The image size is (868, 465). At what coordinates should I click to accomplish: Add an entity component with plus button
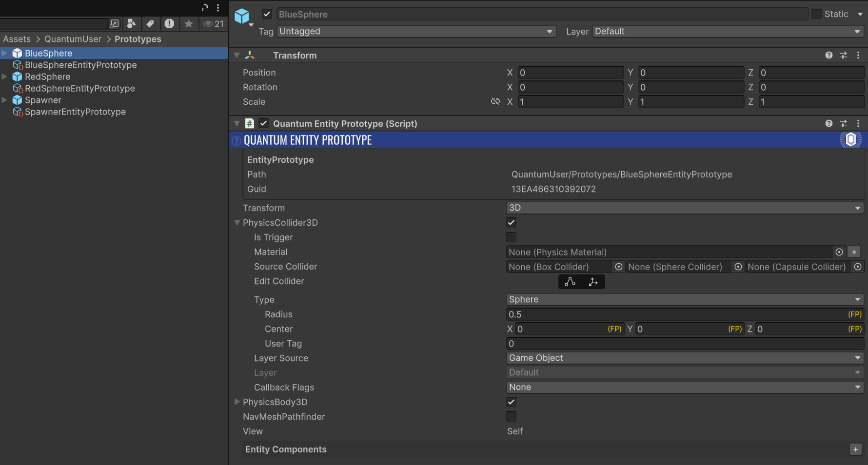point(856,449)
